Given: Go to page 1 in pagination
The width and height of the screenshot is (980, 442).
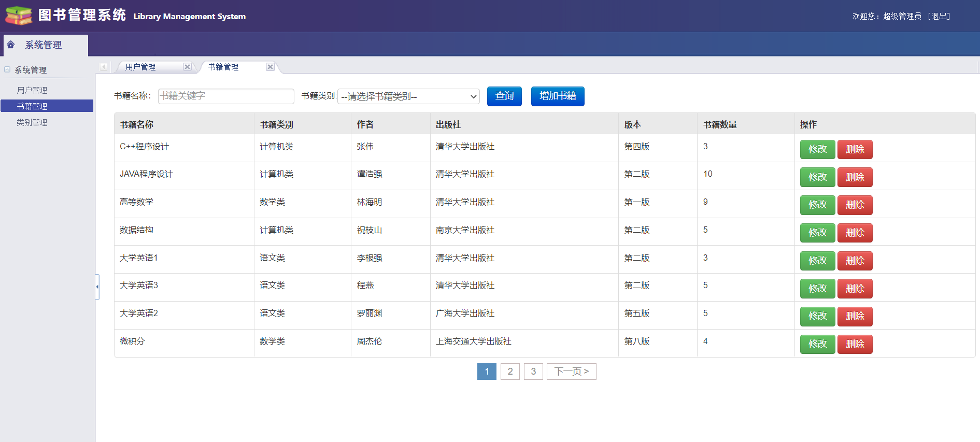Looking at the screenshot, I should 487,372.
